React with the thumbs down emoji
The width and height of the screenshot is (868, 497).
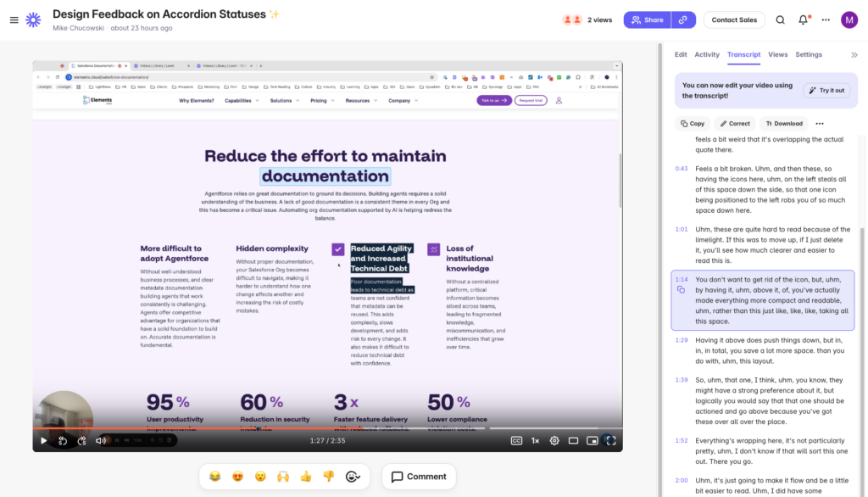(329, 477)
